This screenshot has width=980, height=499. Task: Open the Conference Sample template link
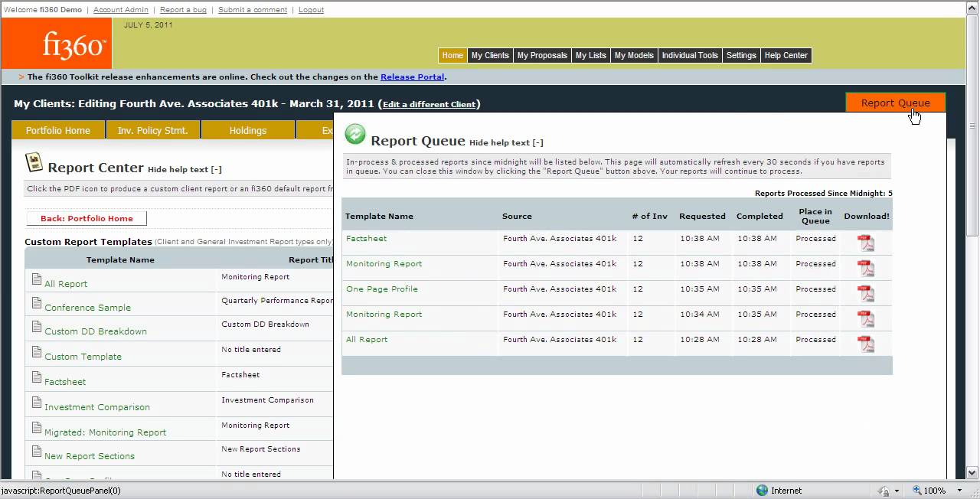87,308
